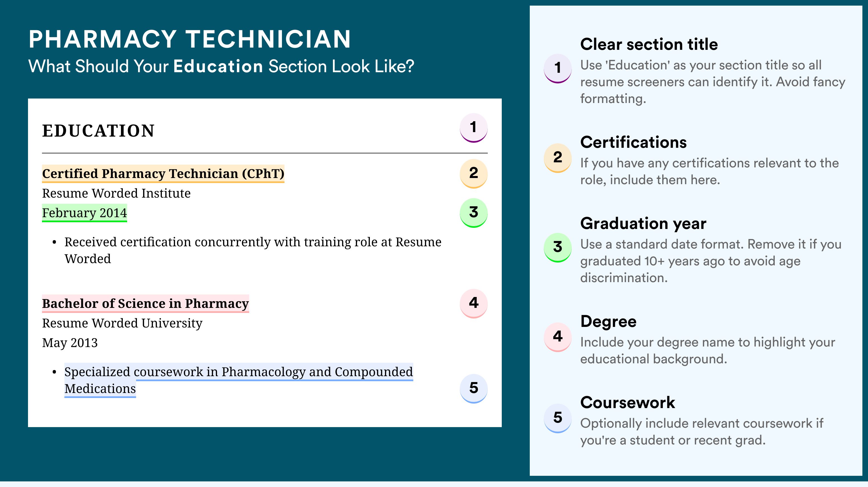The image size is (868, 487).
Task: Select the number 3 badge beside Graduation year
Action: (x=558, y=247)
